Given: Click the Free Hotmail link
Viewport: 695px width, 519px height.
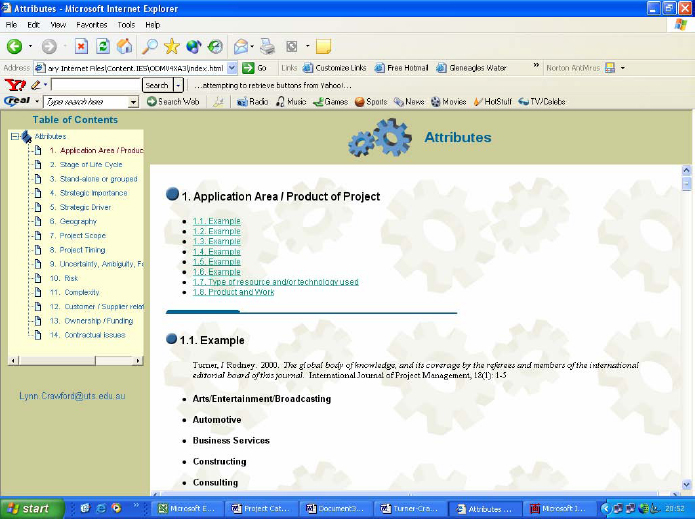Looking at the screenshot, I should click(402, 68).
